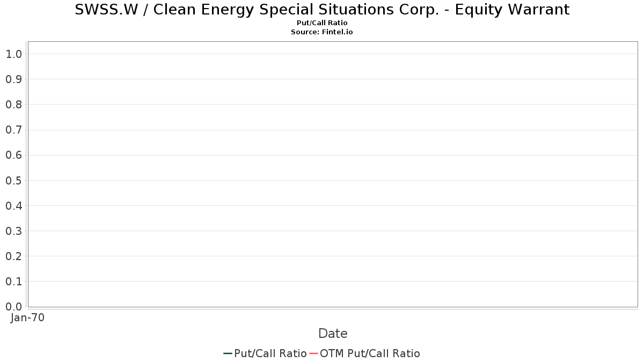Click the 0.2 y-axis label
The image size is (644, 362).
pos(14,256)
